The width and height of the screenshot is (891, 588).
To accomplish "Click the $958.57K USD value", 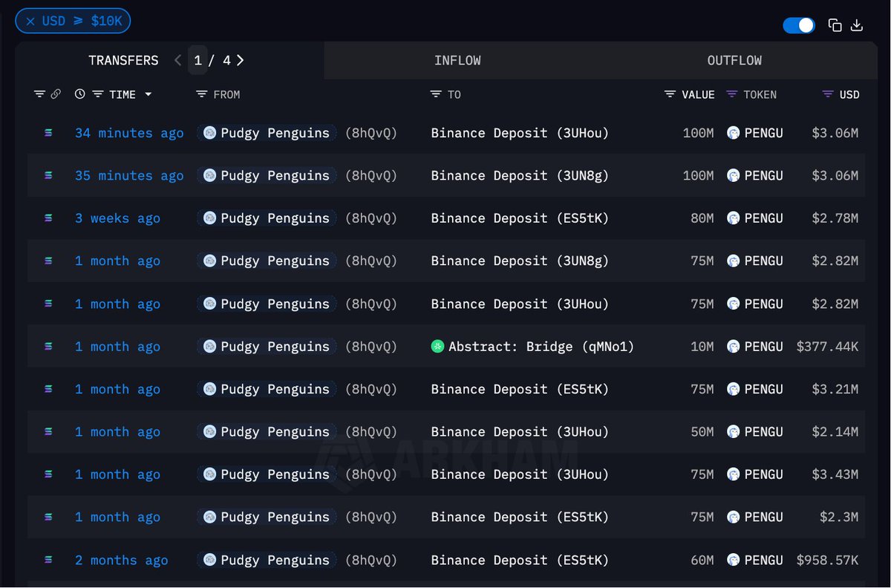I will (x=827, y=560).
